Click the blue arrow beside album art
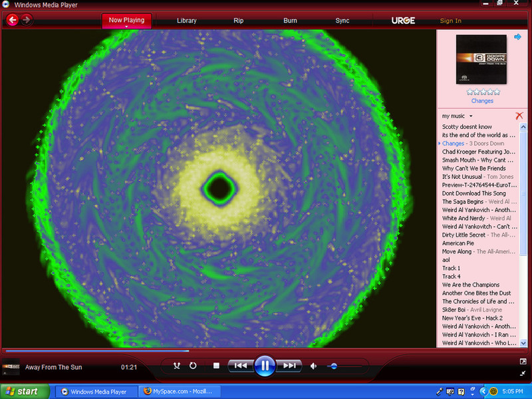The image size is (532, 399). [517, 37]
